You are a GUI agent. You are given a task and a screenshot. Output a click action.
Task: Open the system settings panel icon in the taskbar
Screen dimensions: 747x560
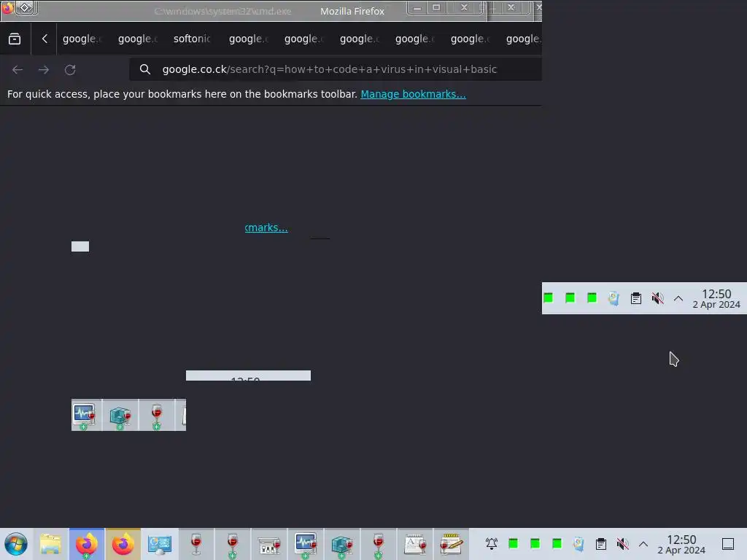pyautogui.click(x=160, y=544)
